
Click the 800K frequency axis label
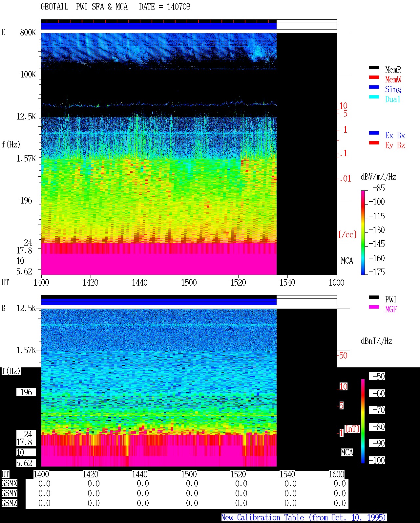point(28,33)
